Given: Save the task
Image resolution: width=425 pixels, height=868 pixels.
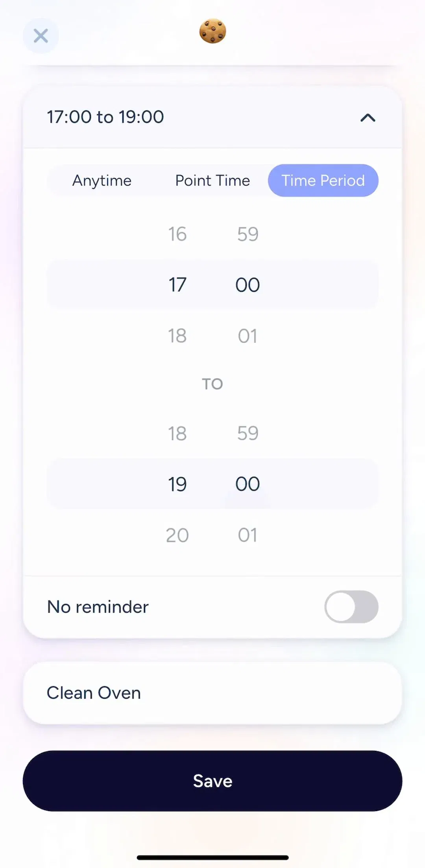Looking at the screenshot, I should [213, 781].
